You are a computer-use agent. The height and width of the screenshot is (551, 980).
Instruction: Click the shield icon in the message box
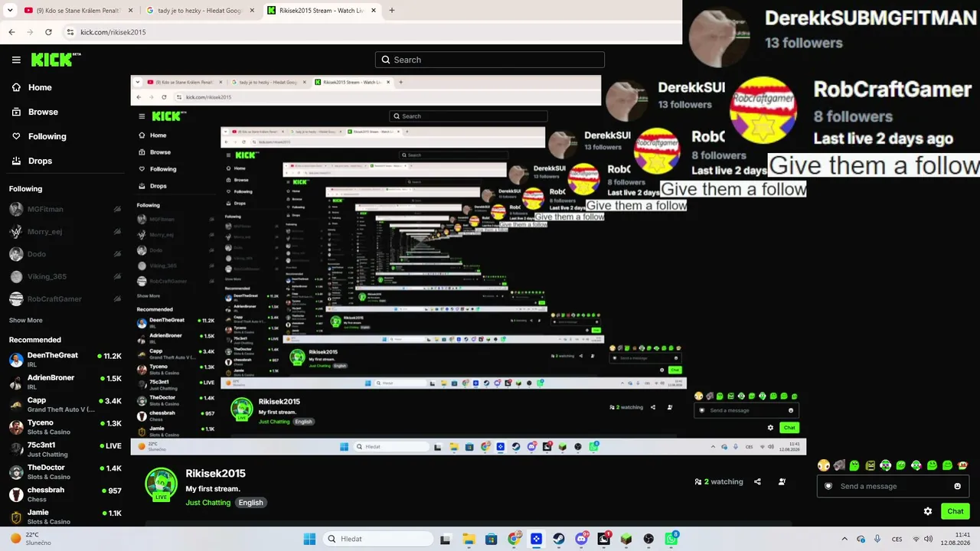[x=828, y=486]
